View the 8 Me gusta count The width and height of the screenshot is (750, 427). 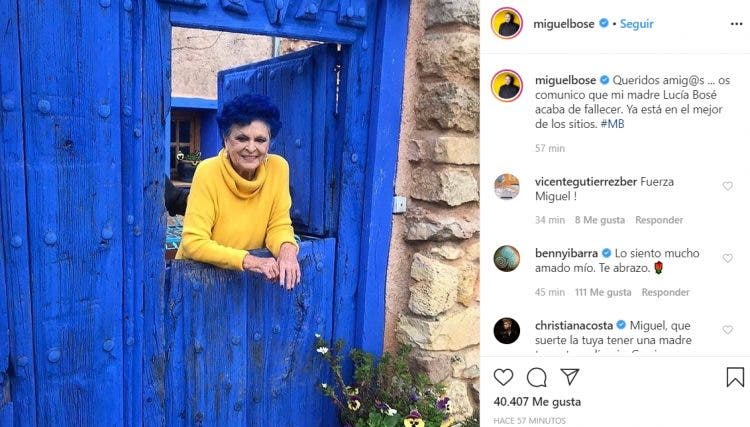coord(600,220)
